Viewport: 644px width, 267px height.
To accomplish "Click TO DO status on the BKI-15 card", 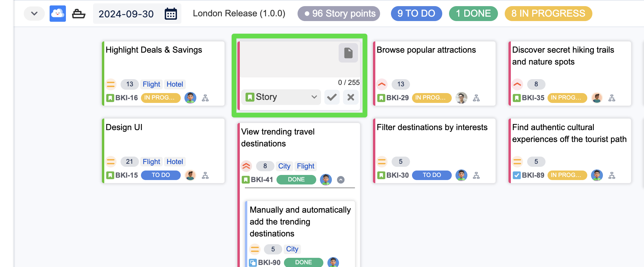I will click(x=161, y=175).
